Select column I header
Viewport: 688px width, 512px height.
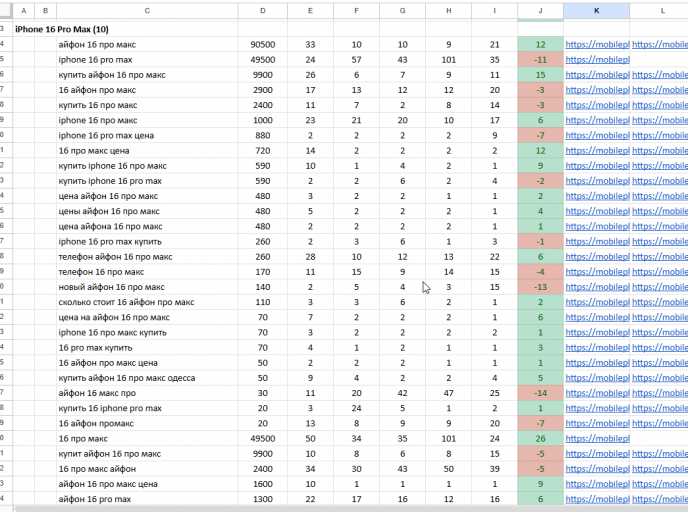[494, 11]
